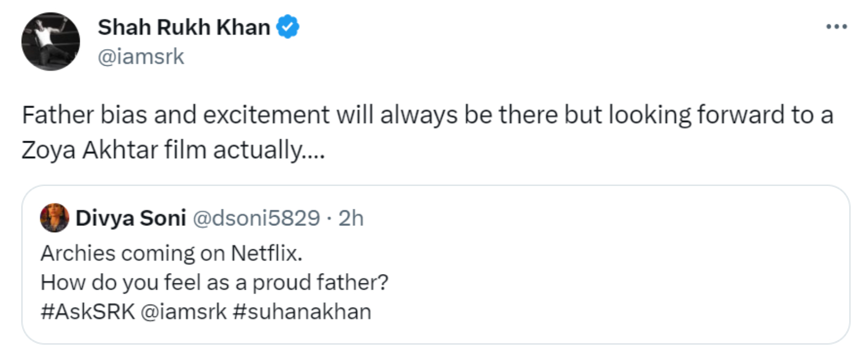This screenshot has height=349, width=868.
Task: Open the three-dot more options menu
Action: click(x=836, y=26)
